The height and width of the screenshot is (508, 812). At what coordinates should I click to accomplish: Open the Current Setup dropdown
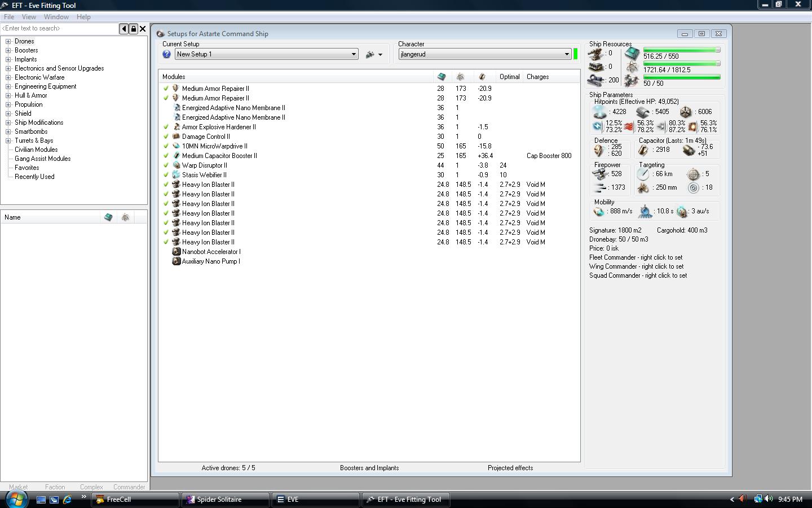[x=267, y=54]
